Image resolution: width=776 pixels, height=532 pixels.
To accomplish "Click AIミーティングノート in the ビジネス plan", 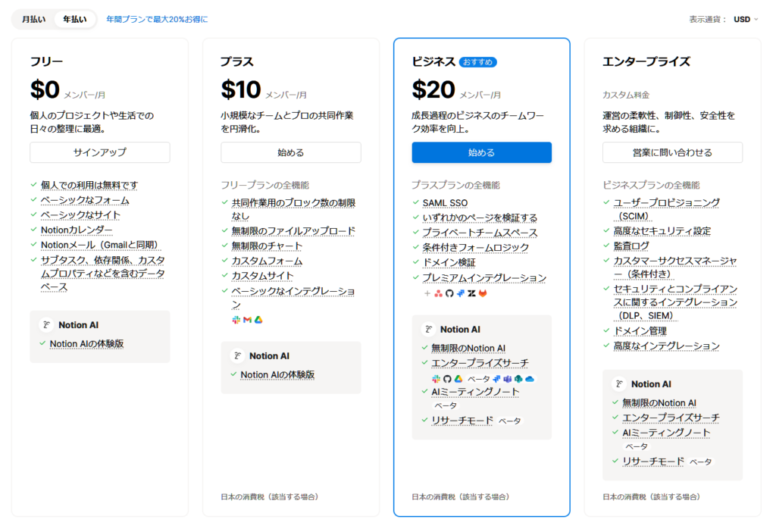I will pyautogui.click(x=475, y=392).
